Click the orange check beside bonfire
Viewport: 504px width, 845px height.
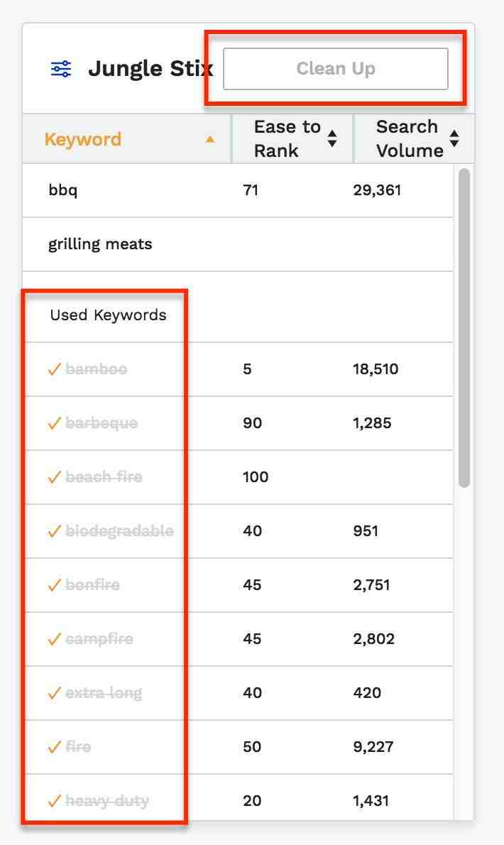point(54,585)
